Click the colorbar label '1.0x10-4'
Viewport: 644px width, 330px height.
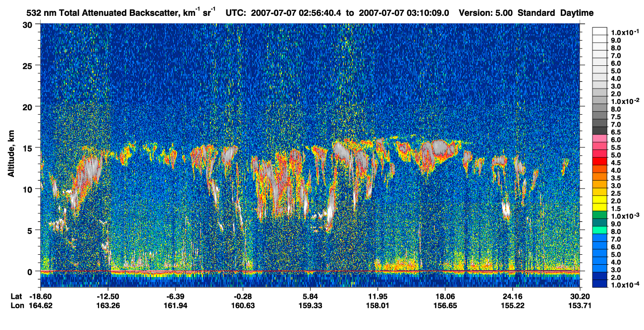click(625, 285)
